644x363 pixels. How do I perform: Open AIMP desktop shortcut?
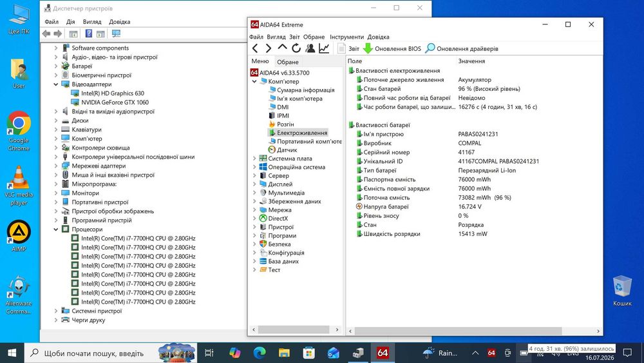click(19, 235)
